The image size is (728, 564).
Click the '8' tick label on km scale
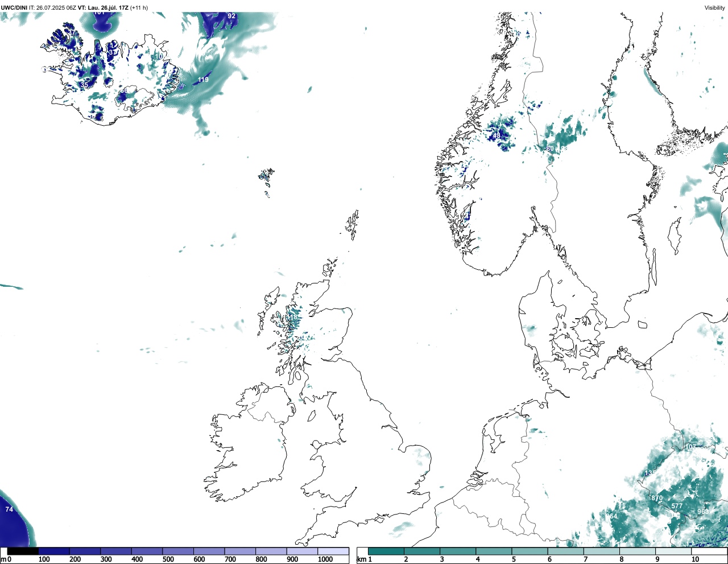pos(622,559)
